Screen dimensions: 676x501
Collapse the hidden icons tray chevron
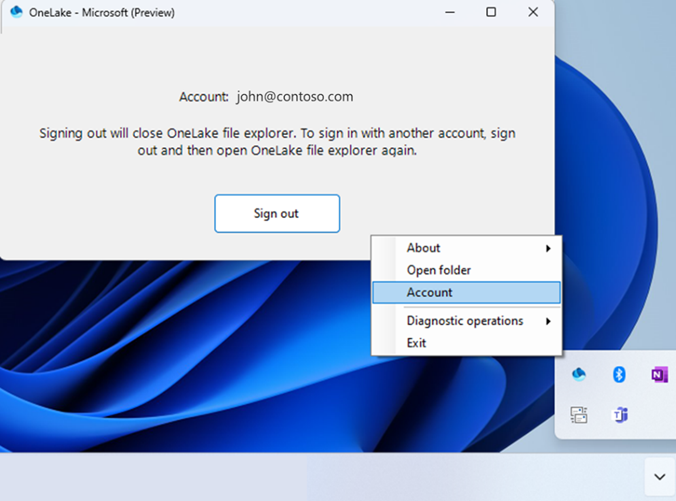tap(660, 477)
